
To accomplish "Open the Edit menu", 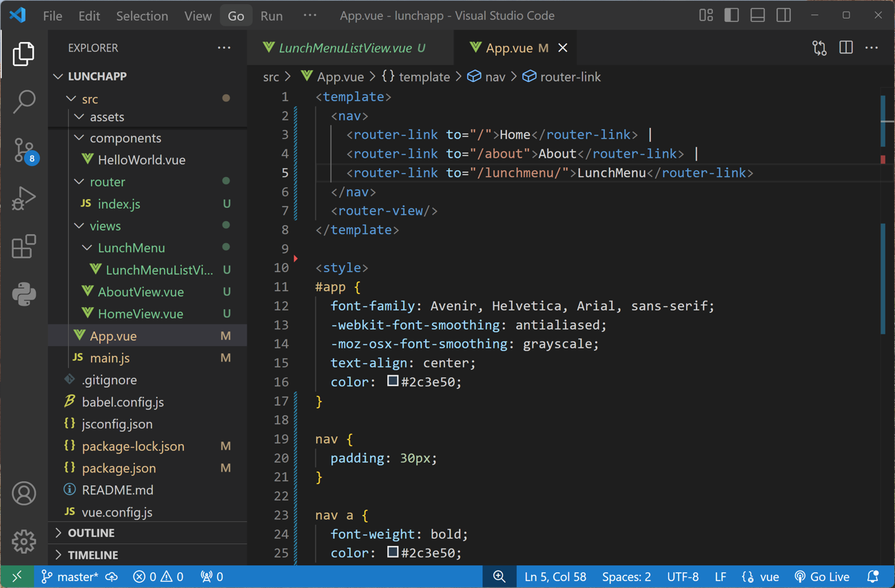I will click(89, 15).
